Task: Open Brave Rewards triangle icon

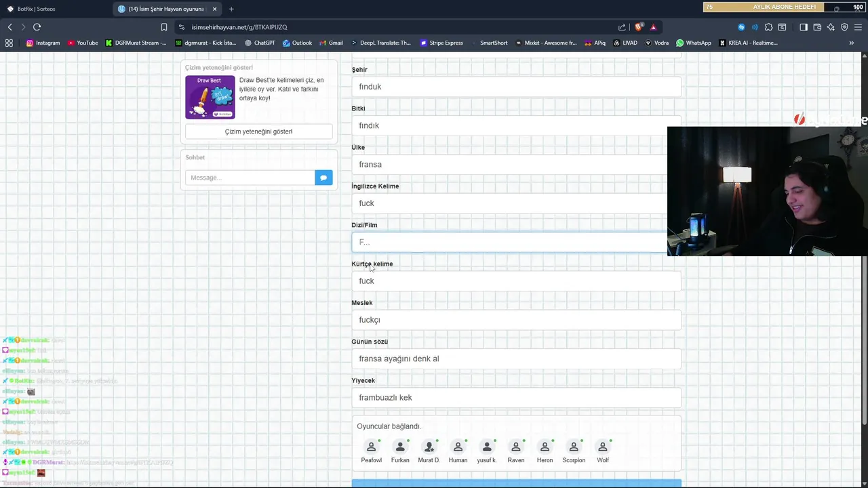Action: tap(653, 27)
